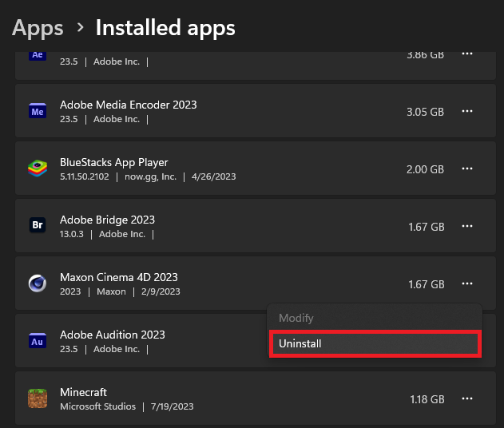Click the BlueStacks App Player icon
Viewport: 504px width, 428px height.
coord(37,169)
